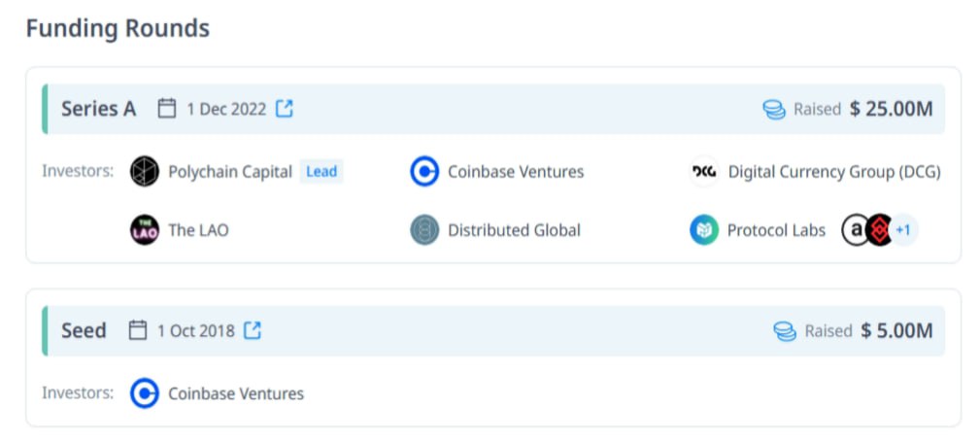Click the date text 1 Oct 2018

[195, 330]
